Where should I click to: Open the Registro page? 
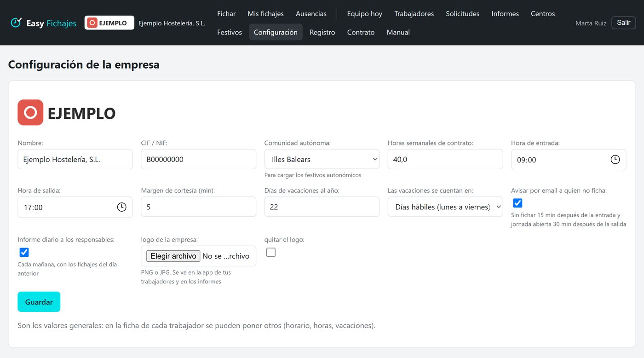click(x=322, y=32)
